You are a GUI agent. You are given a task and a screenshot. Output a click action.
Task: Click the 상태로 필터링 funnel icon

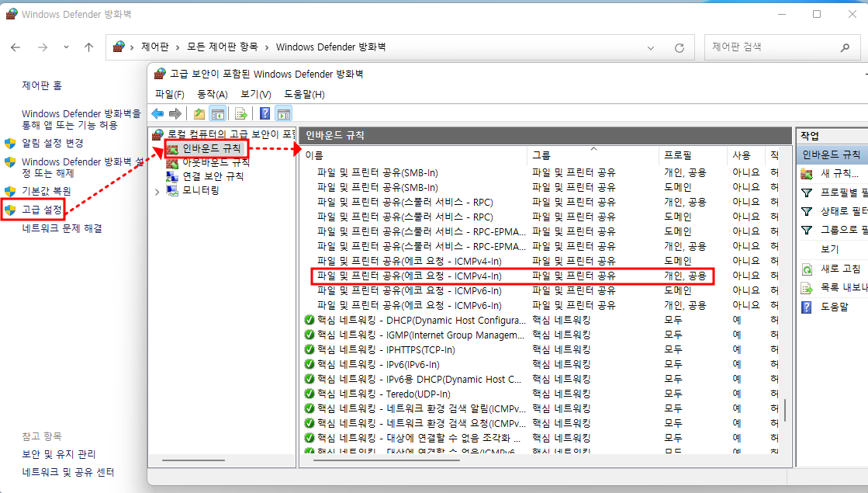pyautogui.click(x=807, y=212)
